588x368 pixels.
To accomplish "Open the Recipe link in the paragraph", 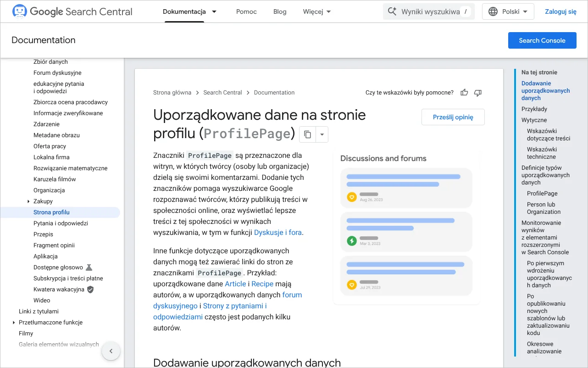I will (262, 284).
